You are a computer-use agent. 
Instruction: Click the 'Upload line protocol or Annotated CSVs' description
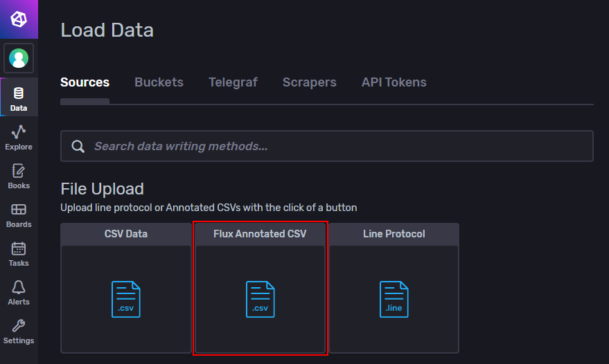click(209, 208)
